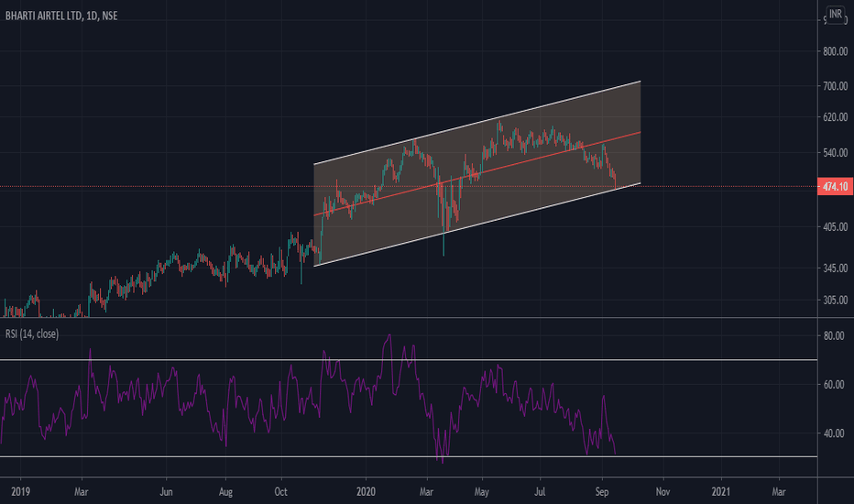Click the Nov label on time axis
The width and height of the screenshot is (854, 504).
[662, 491]
